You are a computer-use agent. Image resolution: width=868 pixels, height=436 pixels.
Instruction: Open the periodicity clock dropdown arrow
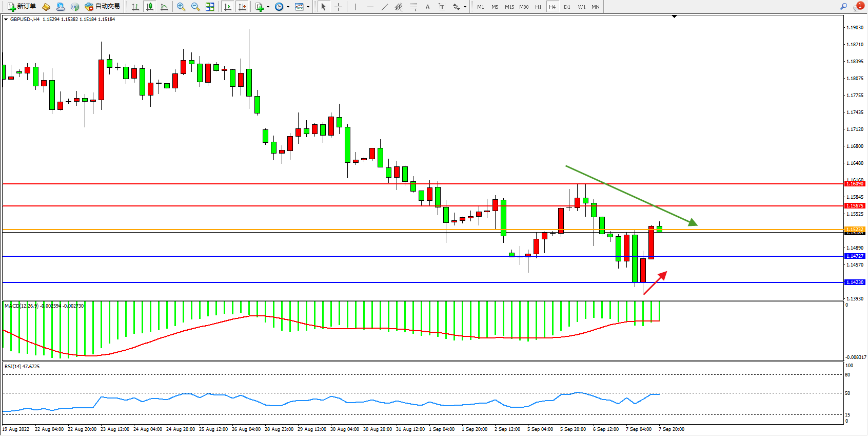tap(288, 7)
